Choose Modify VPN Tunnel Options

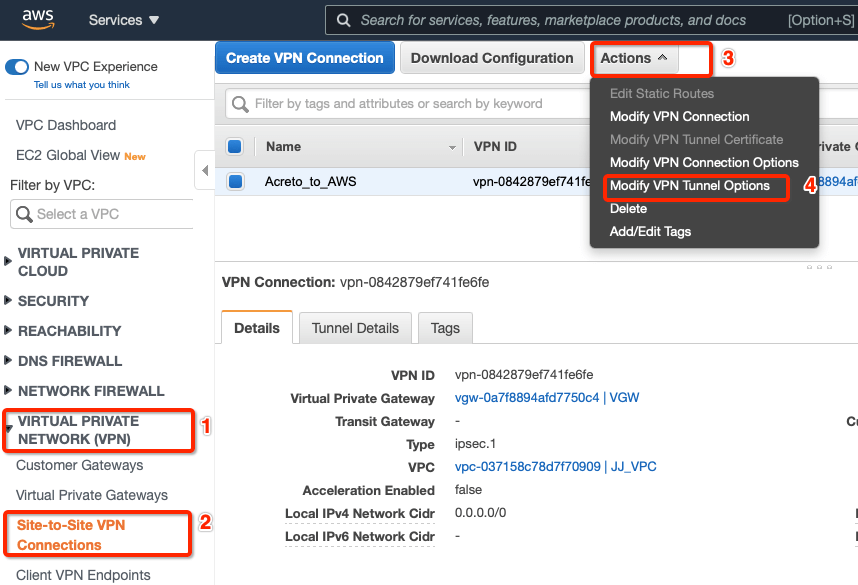pos(689,186)
